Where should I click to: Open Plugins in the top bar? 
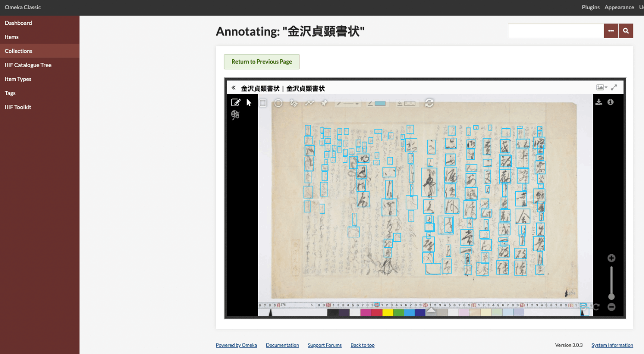pos(591,7)
